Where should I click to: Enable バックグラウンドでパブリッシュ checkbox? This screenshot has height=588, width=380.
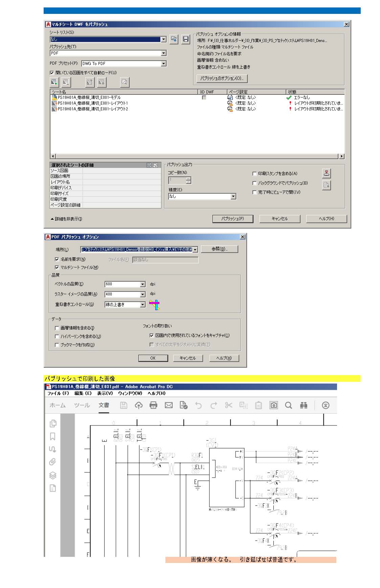tap(254, 183)
